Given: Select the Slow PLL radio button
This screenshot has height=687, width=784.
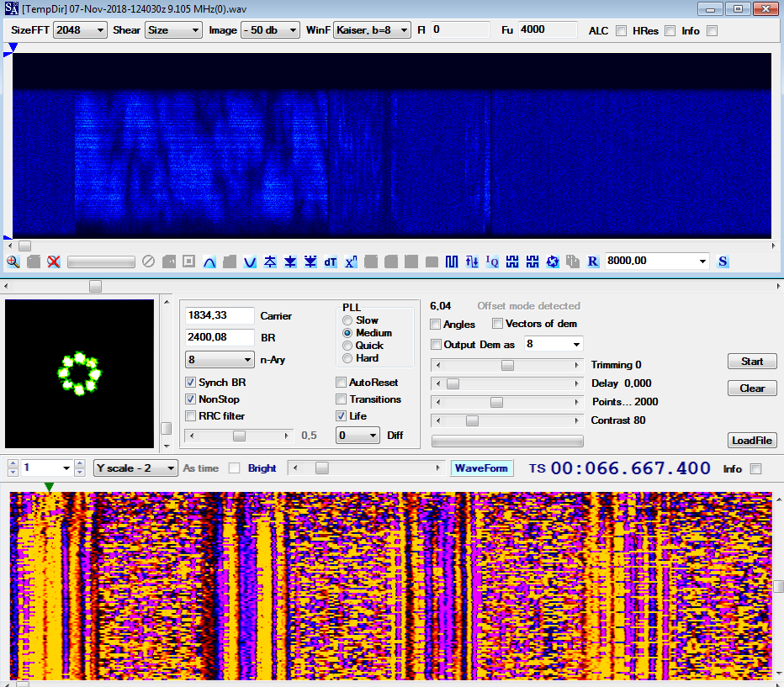Looking at the screenshot, I should [347, 320].
